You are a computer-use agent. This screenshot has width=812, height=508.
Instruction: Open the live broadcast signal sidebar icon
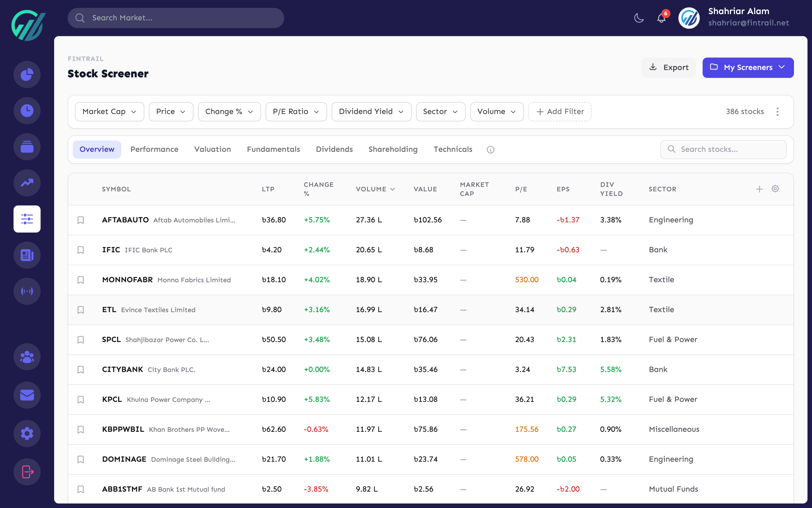click(27, 291)
